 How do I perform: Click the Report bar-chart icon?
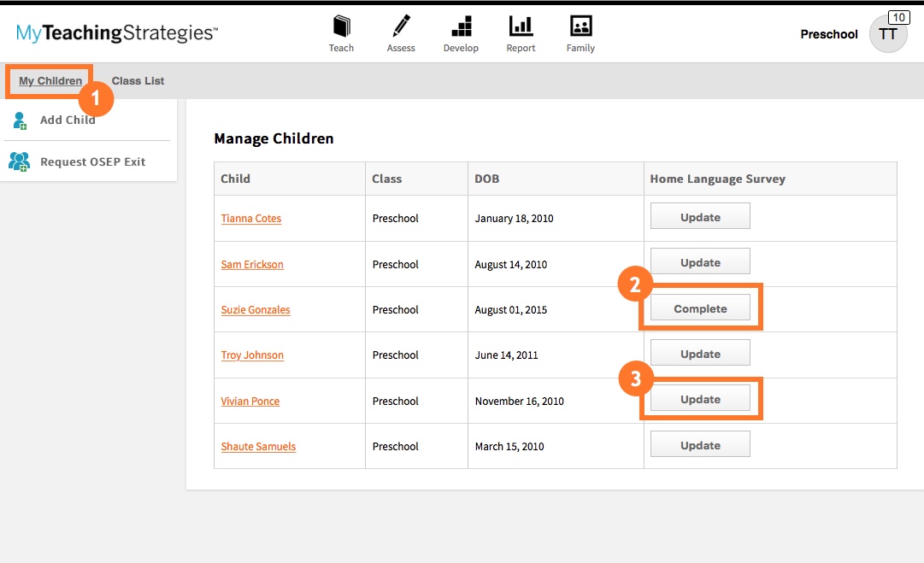(x=521, y=26)
